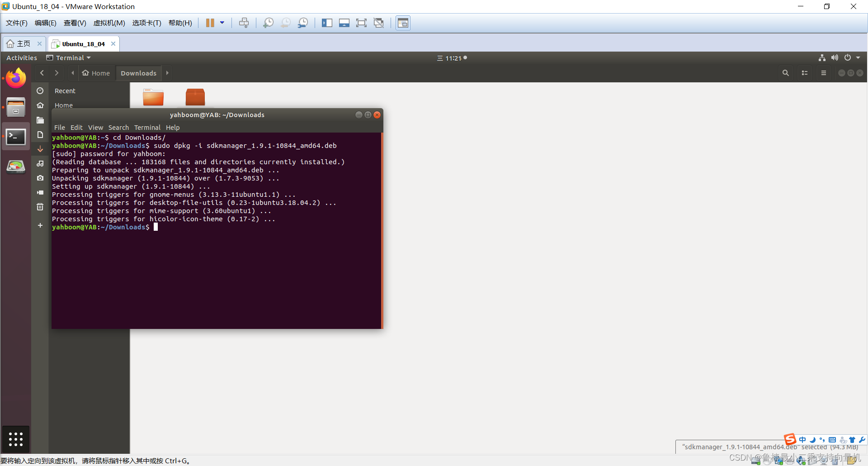The width and height of the screenshot is (868, 466).
Task: Open the clock and calendar at 11:21
Action: (x=452, y=58)
